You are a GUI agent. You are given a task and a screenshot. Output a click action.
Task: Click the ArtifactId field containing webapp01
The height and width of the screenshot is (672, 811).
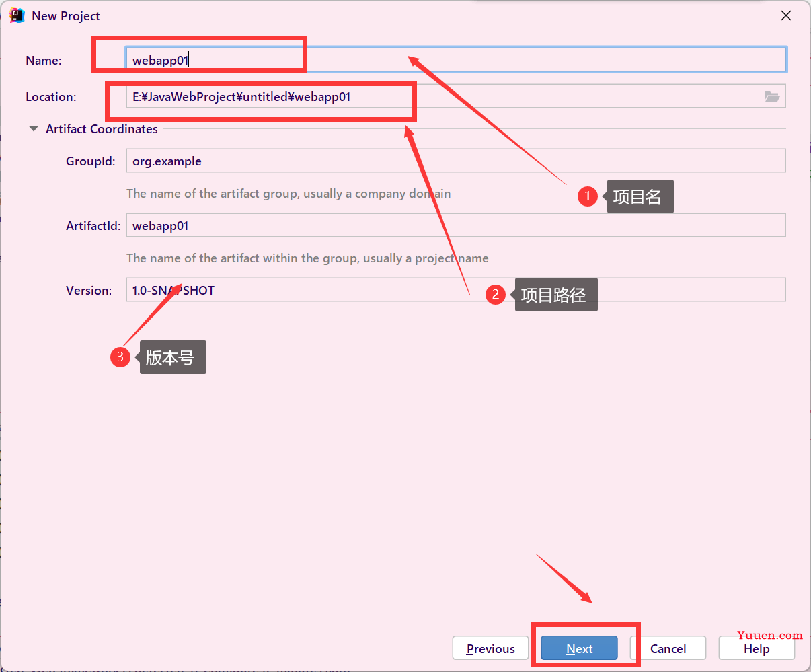(456, 225)
